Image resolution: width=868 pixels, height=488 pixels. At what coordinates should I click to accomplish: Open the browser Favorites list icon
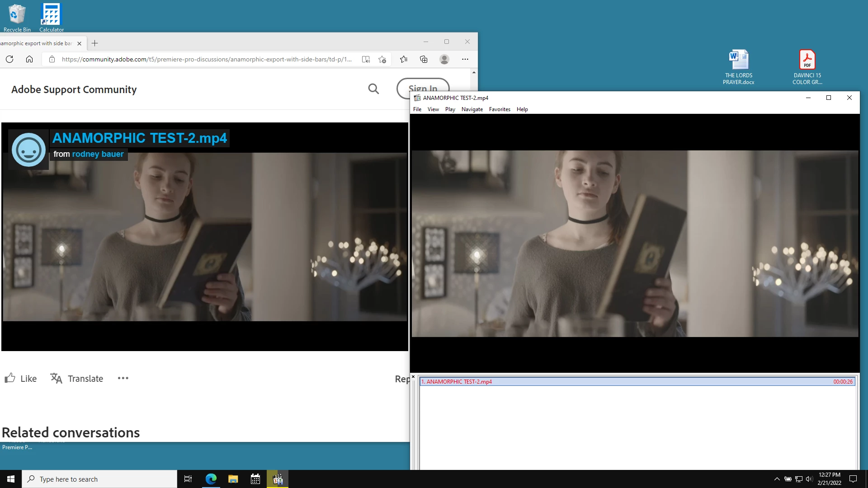coord(404,59)
